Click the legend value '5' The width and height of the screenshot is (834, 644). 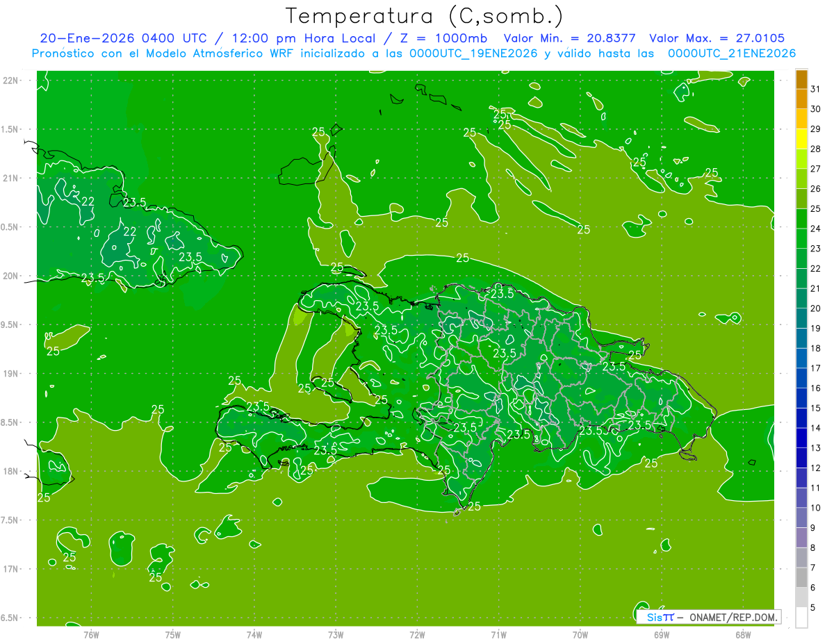813,607
